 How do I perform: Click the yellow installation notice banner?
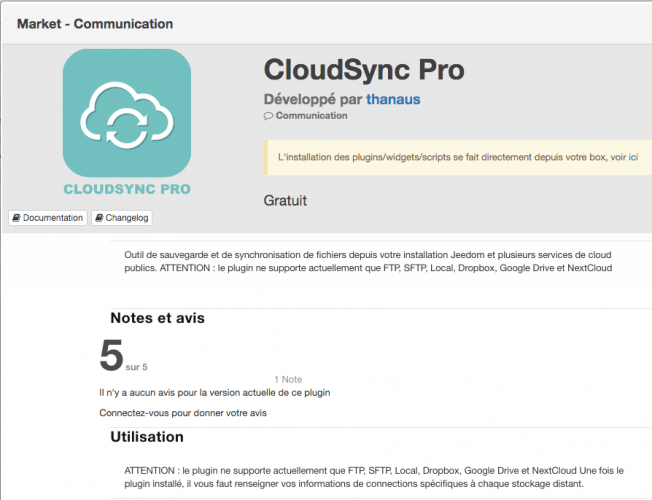point(458,157)
